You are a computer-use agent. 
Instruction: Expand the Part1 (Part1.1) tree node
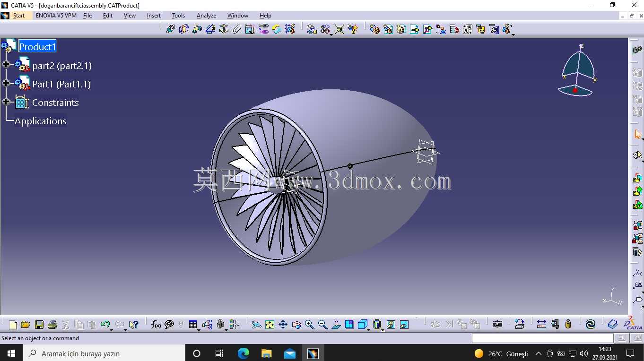pyautogui.click(x=6, y=83)
